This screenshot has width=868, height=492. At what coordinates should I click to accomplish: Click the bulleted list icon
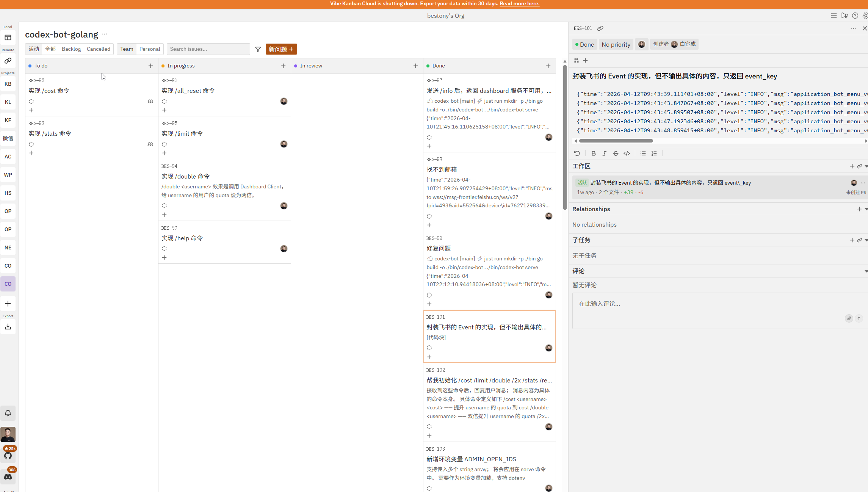(643, 154)
